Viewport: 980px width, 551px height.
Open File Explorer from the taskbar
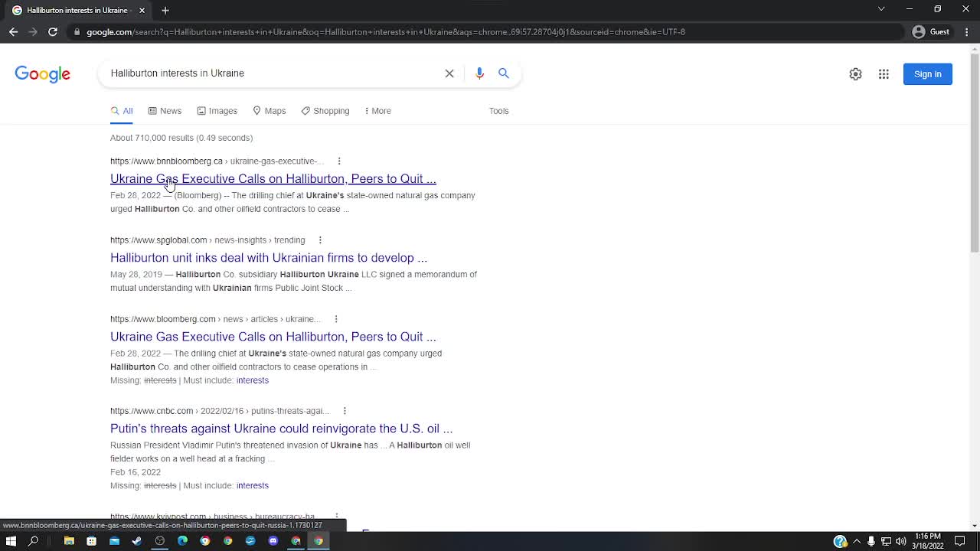tap(69, 541)
